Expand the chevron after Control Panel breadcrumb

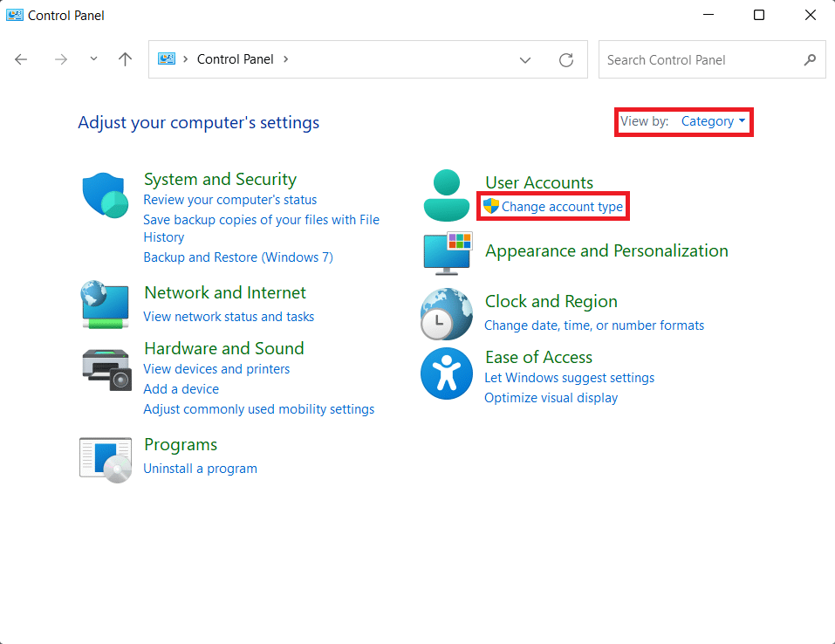285,59
